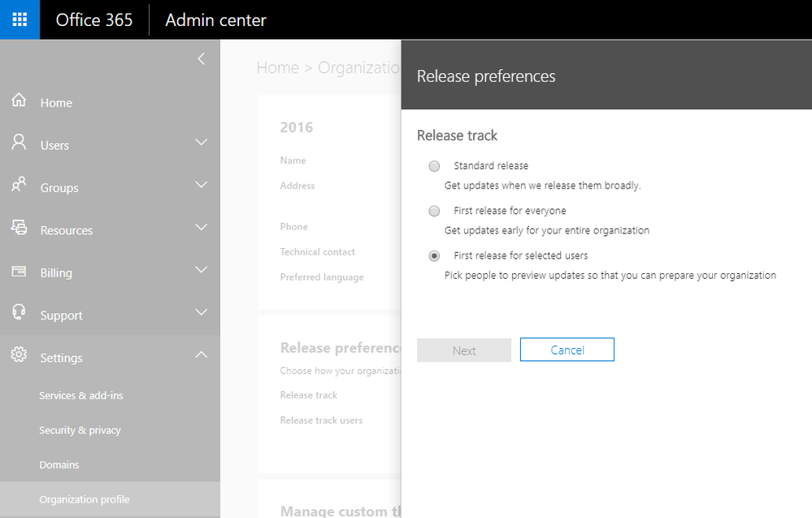The image size is (812, 518).
Task: Click the Billing card icon
Action: coord(19,271)
